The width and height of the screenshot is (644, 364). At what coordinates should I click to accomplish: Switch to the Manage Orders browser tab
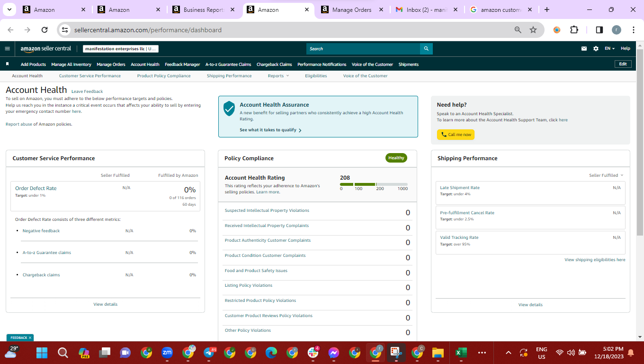pos(351,9)
